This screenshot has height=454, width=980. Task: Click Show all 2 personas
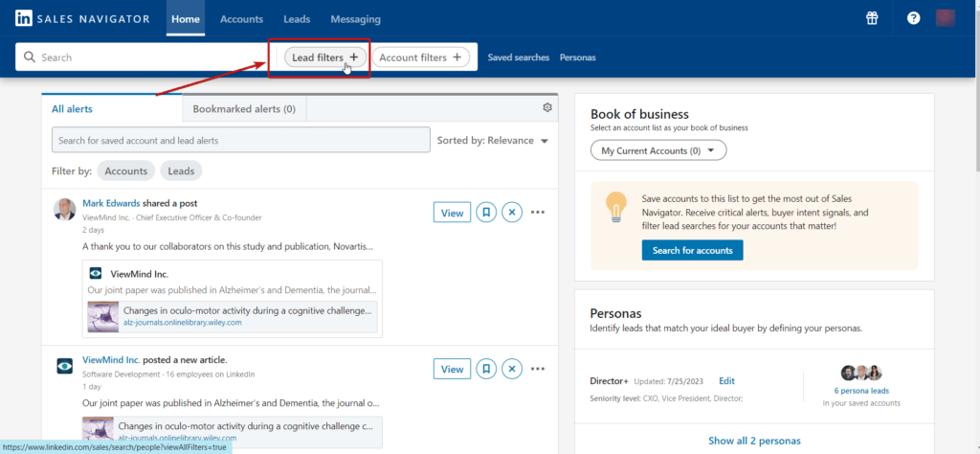(x=754, y=441)
